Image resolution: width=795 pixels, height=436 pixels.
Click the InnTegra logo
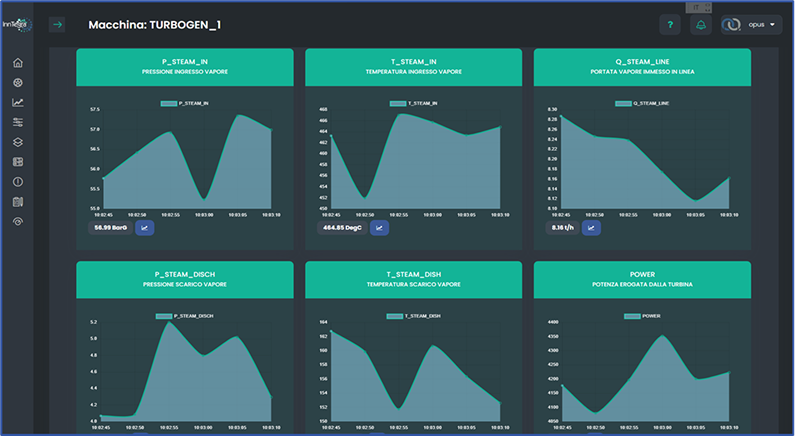pos(17,24)
